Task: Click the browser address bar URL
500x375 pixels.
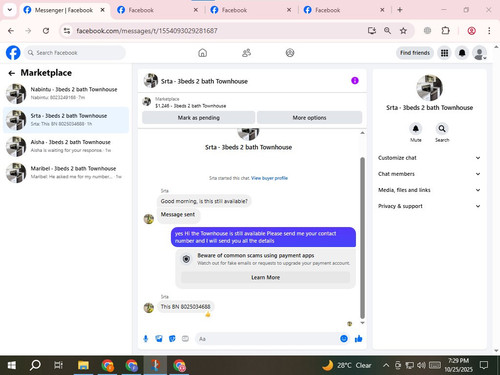Action: [147, 31]
